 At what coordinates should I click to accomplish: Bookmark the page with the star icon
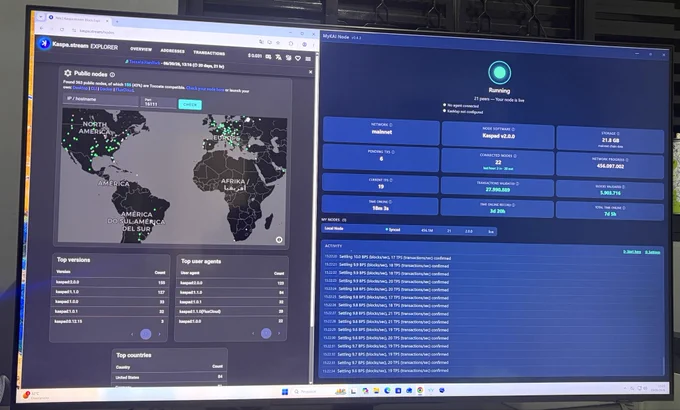click(x=278, y=43)
